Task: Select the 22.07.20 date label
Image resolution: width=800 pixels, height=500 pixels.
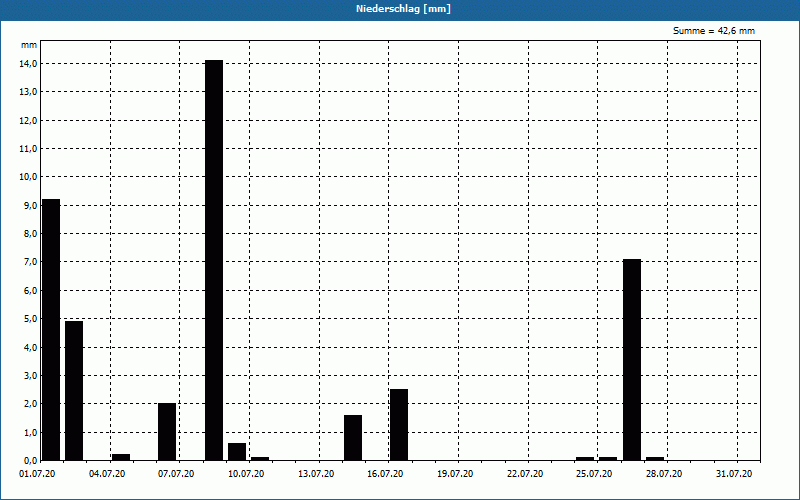Action: tap(525, 474)
